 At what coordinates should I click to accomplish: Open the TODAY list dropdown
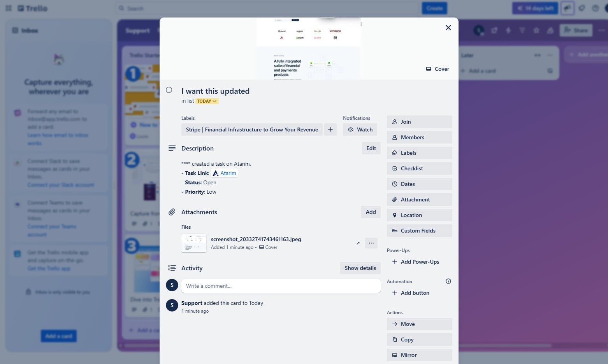point(207,101)
